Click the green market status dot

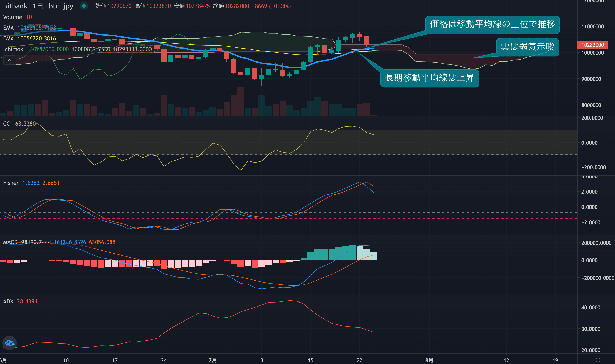[x=84, y=6]
